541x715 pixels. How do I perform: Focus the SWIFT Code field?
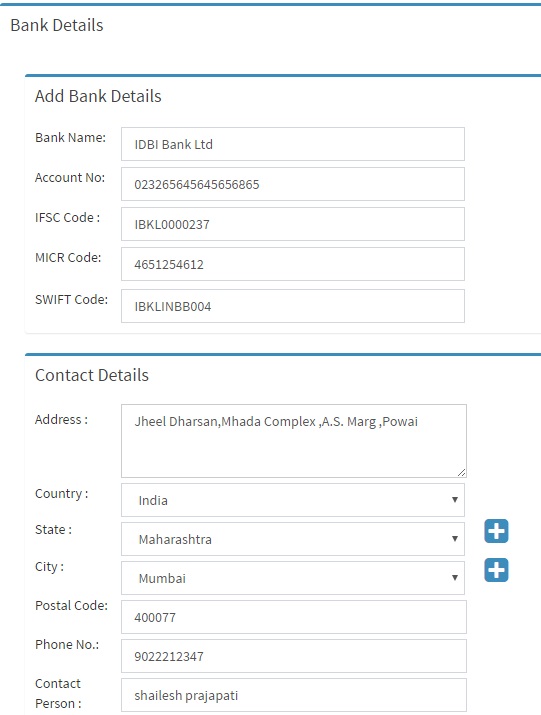coord(293,306)
